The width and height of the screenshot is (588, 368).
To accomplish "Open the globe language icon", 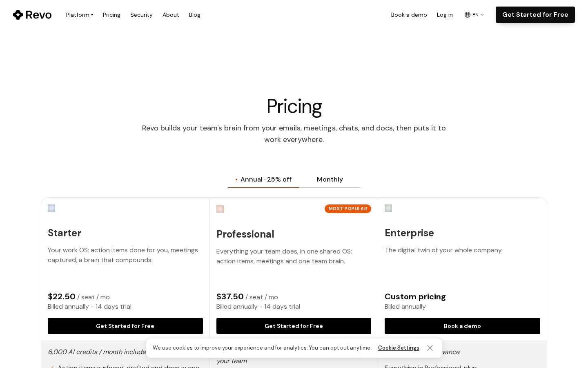I will [468, 15].
